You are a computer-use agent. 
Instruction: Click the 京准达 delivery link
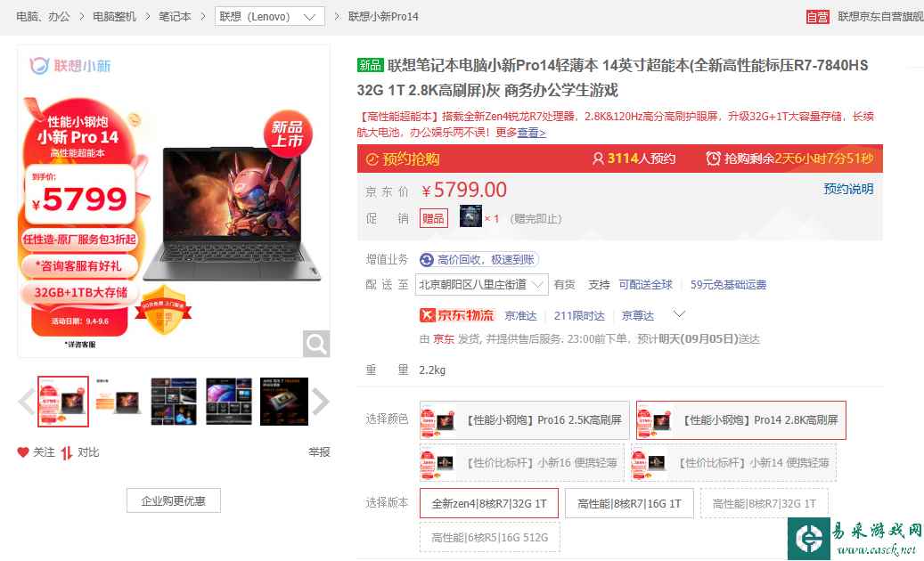[x=520, y=316]
